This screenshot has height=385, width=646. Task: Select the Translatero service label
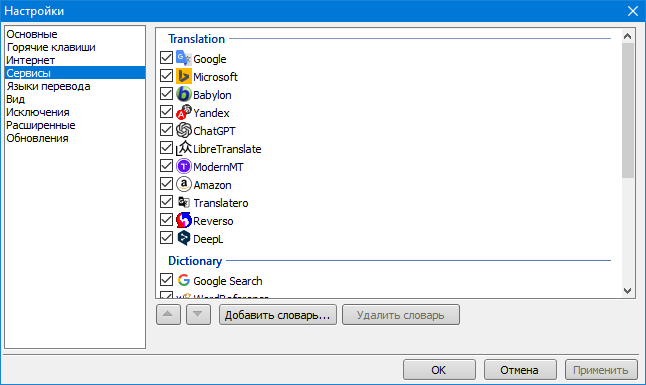(x=221, y=203)
